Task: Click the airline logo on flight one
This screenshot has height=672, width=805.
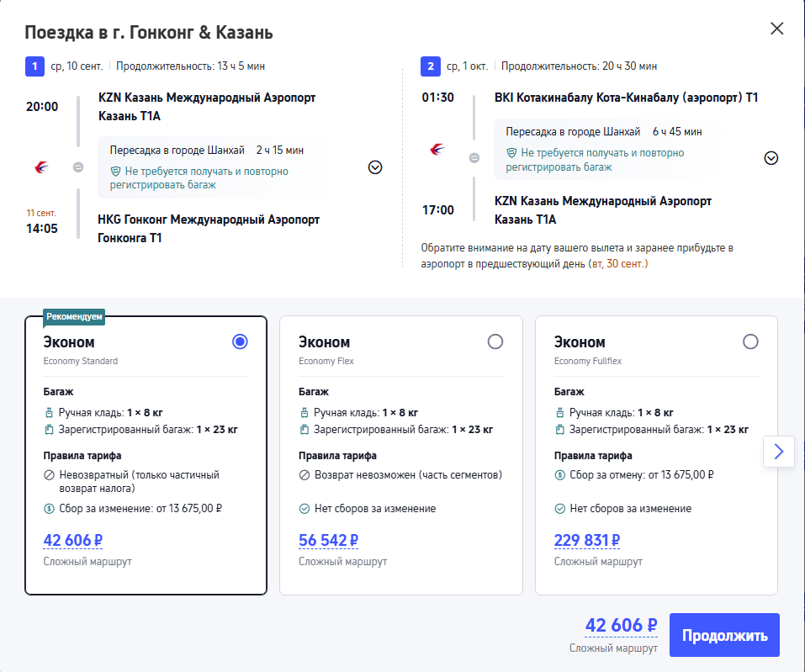Action: tap(41, 167)
